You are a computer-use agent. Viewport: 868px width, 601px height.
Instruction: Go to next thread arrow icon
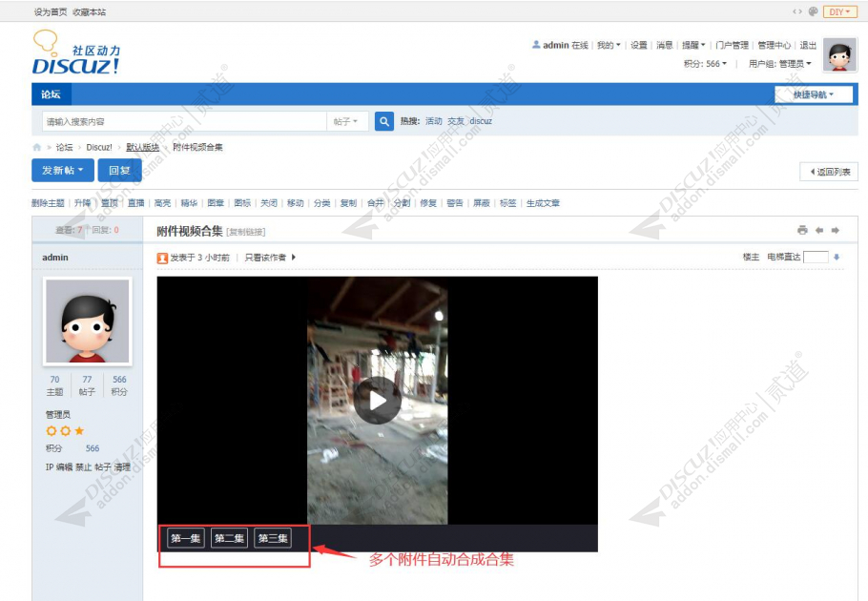coord(836,230)
